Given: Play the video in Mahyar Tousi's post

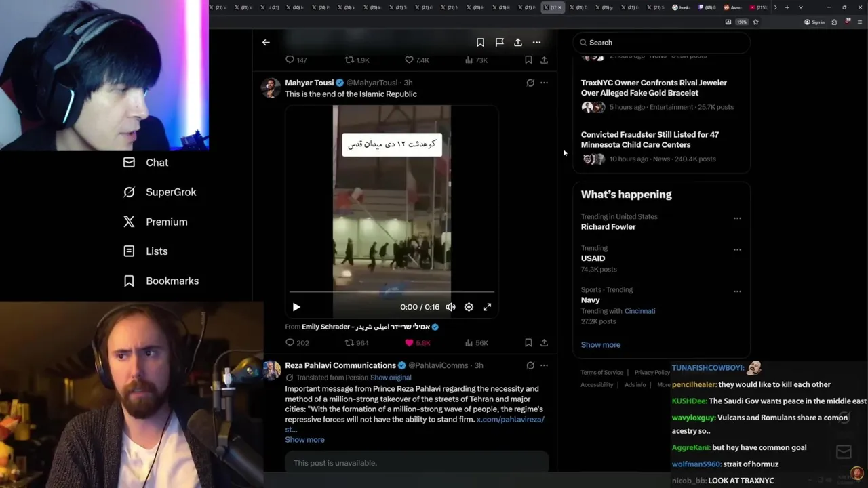Looking at the screenshot, I should click(296, 307).
